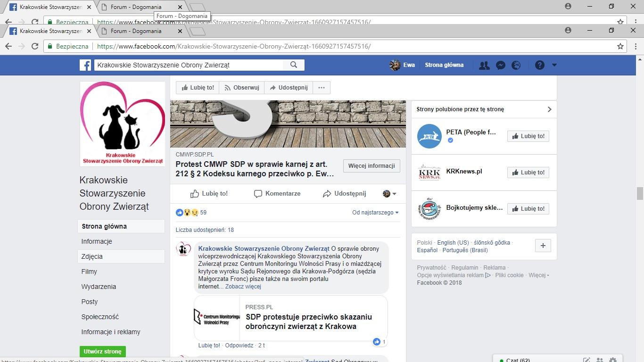Click the page profile picture thumbnail
The image size is (644, 362).
point(122,123)
